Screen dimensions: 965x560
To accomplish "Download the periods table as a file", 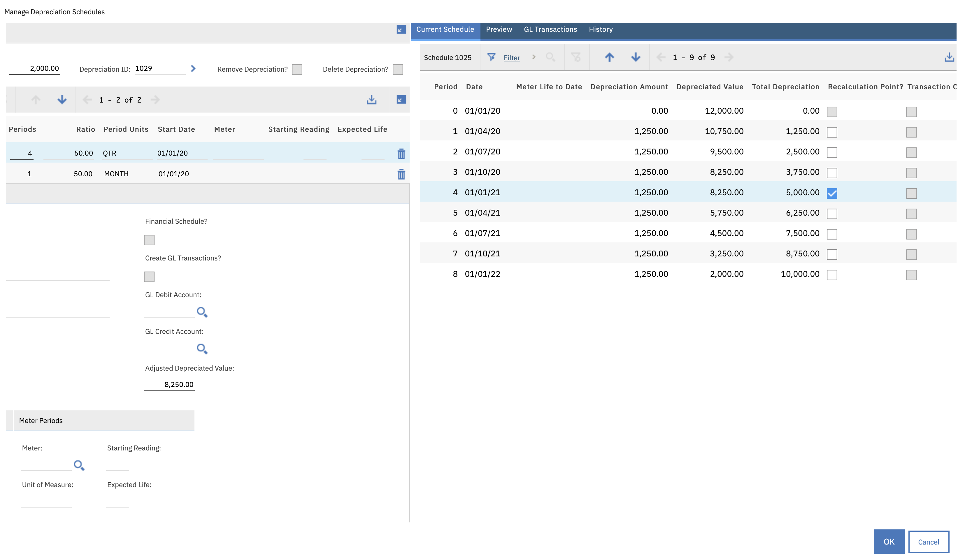I will click(x=371, y=100).
